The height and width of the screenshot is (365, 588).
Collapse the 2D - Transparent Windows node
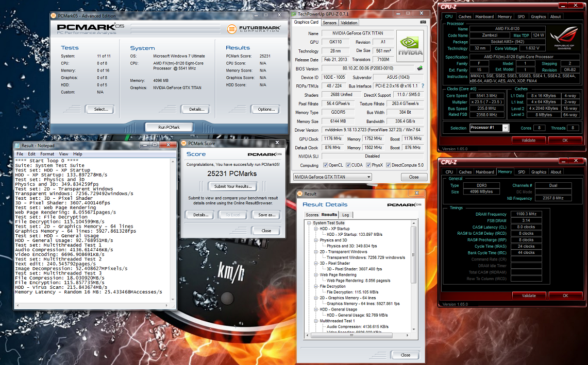coord(316,252)
